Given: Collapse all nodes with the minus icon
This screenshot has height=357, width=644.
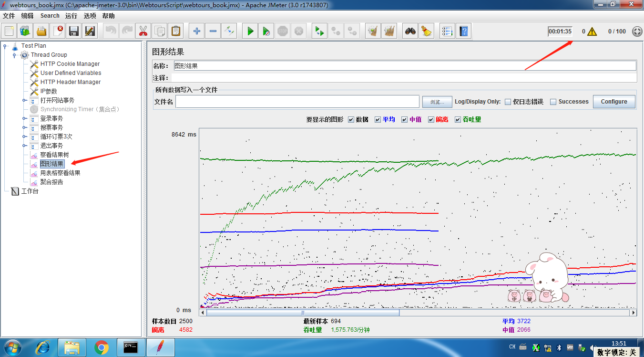Looking at the screenshot, I should point(213,31).
